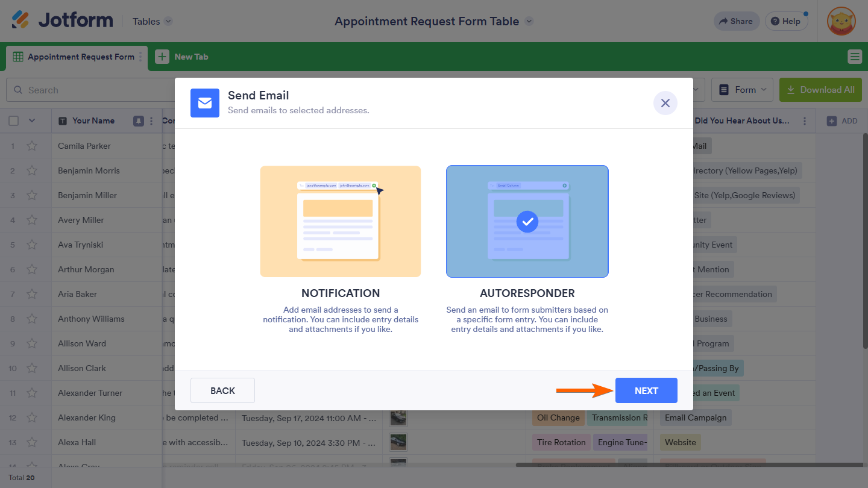The width and height of the screenshot is (868, 488).
Task: Star the Avery Miller row
Action: 32,220
